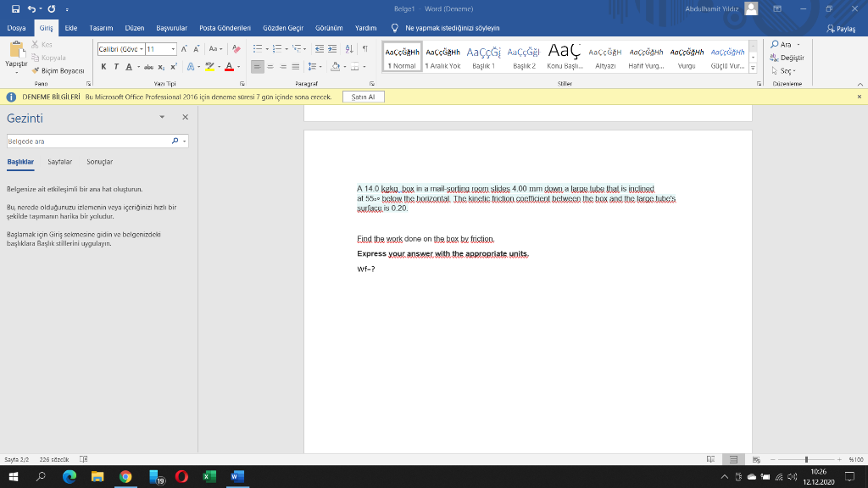Cut selection with Kes
868x488 pixels.
pos(42,44)
